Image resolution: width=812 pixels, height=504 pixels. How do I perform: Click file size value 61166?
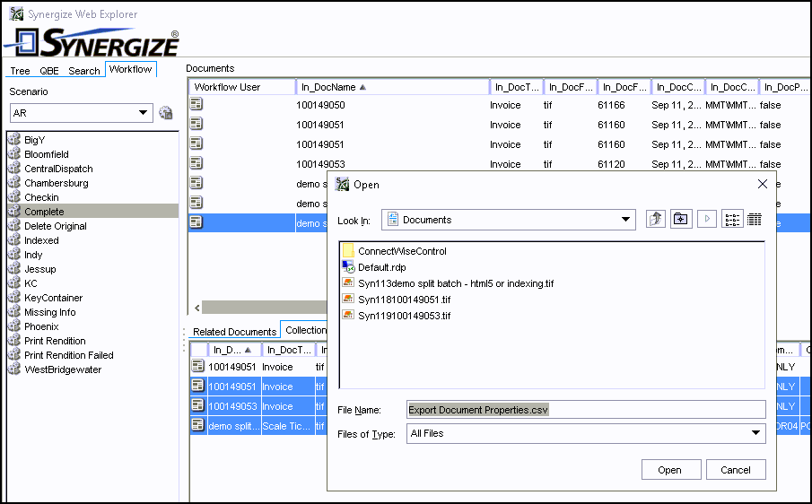pos(611,105)
